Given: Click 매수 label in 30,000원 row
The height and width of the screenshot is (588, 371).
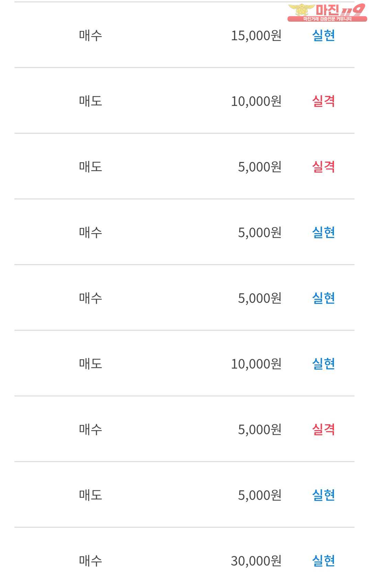Looking at the screenshot, I should (90, 561).
